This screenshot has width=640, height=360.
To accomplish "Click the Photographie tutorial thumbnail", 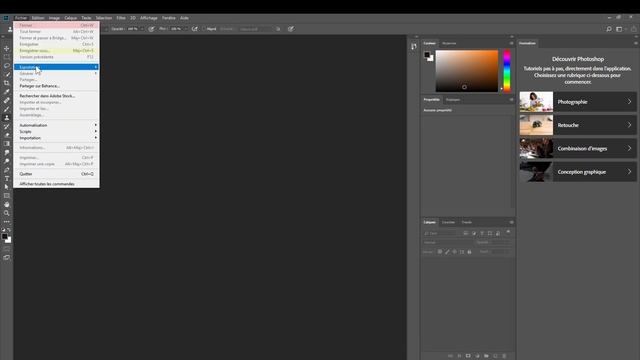I will coord(536,102).
